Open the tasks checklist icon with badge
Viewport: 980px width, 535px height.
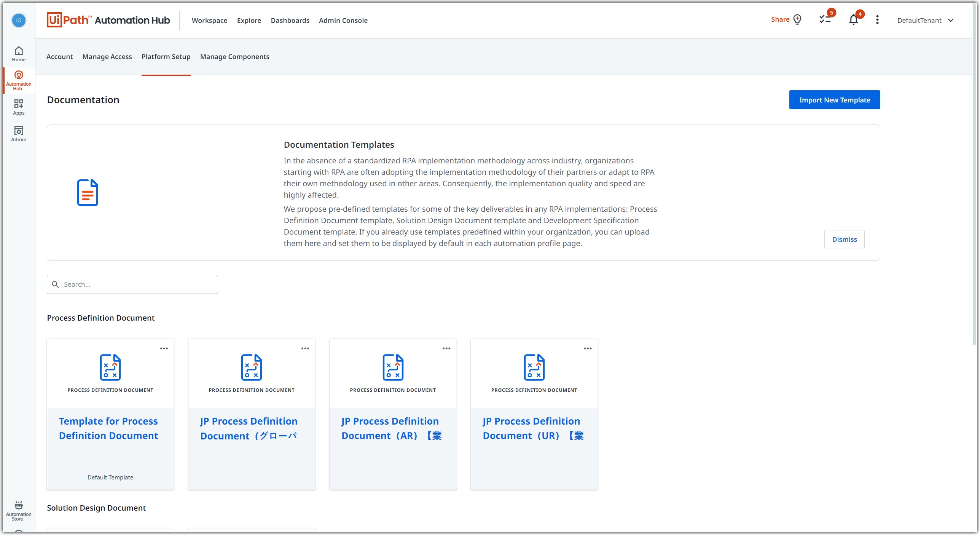[x=825, y=19]
